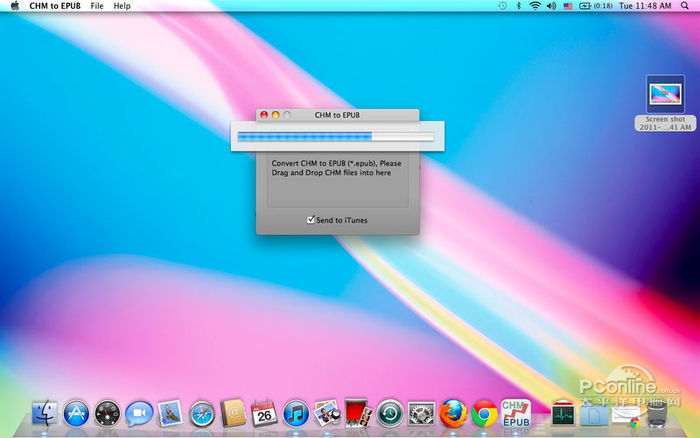Image resolution: width=700 pixels, height=438 pixels.
Task: Open Address Book in the dock
Action: click(x=233, y=413)
